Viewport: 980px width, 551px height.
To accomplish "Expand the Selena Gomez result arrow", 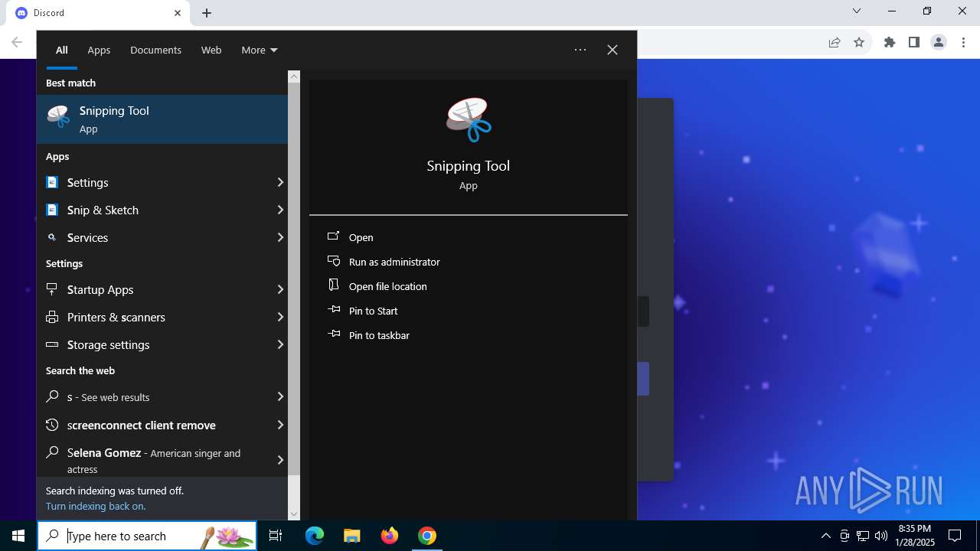I will point(280,460).
